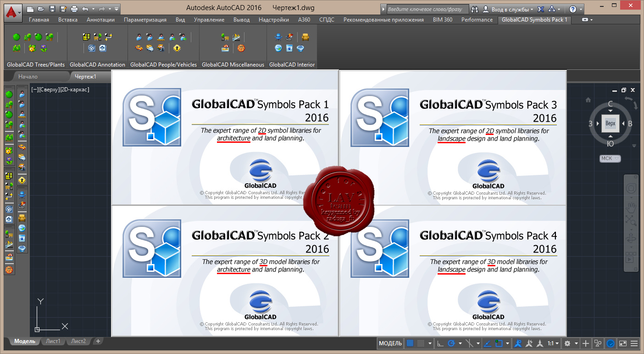This screenshot has height=354, width=644.
Task: Click washing machine icon in Interior ribbon panel
Action: coord(290,48)
